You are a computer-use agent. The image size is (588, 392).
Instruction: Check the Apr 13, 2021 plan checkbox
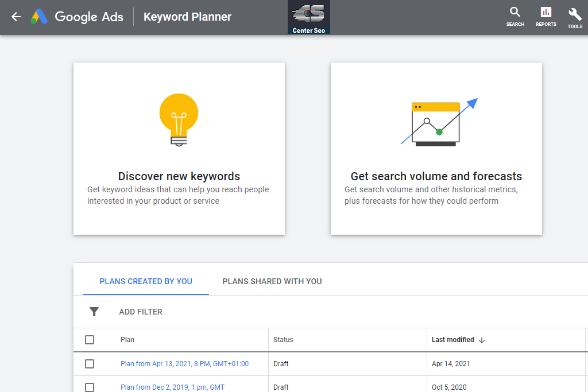(x=90, y=364)
